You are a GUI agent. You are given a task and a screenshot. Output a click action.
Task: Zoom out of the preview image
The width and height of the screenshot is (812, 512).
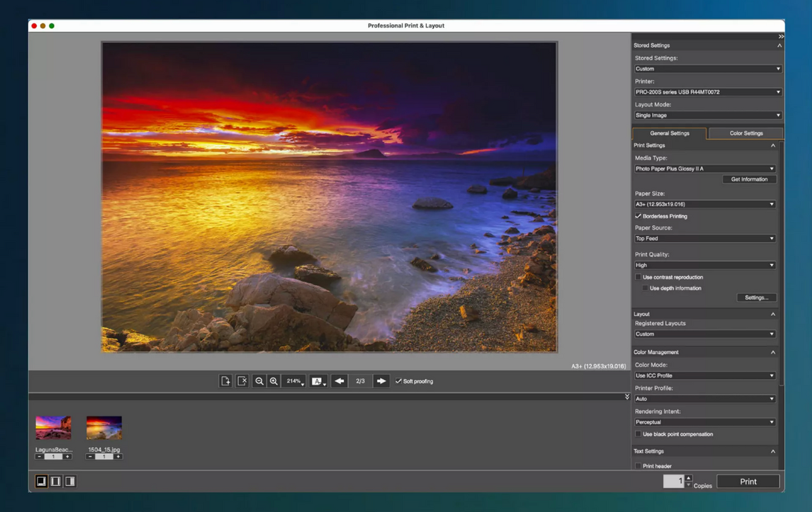pyautogui.click(x=259, y=381)
